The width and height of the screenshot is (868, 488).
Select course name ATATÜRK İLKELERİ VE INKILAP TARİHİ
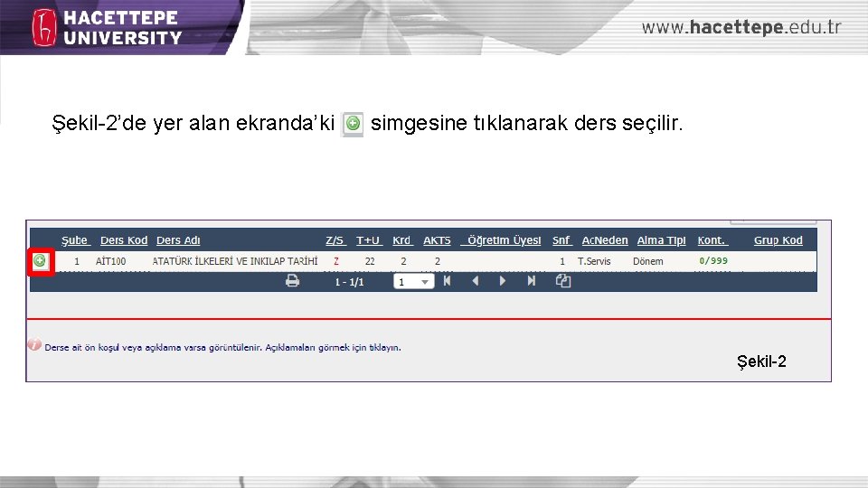[x=235, y=261]
